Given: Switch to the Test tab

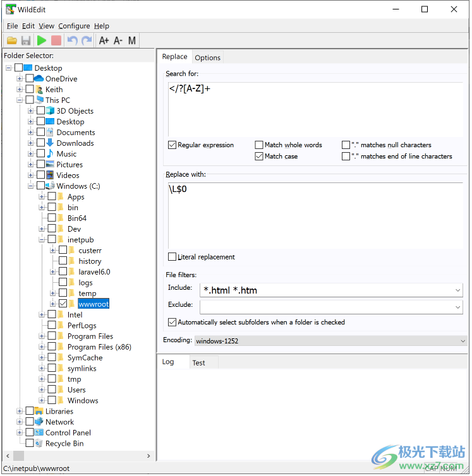Looking at the screenshot, I should click(x=198, y=362).
